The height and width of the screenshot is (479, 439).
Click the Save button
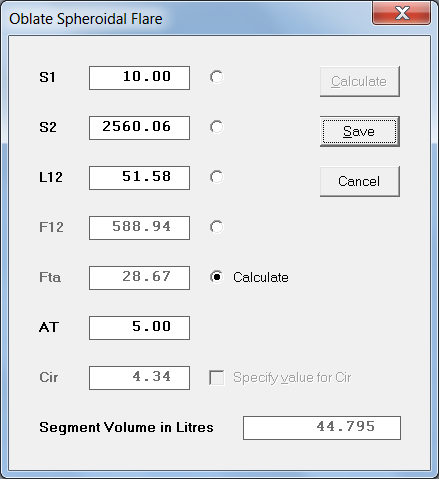click(360, 131)
